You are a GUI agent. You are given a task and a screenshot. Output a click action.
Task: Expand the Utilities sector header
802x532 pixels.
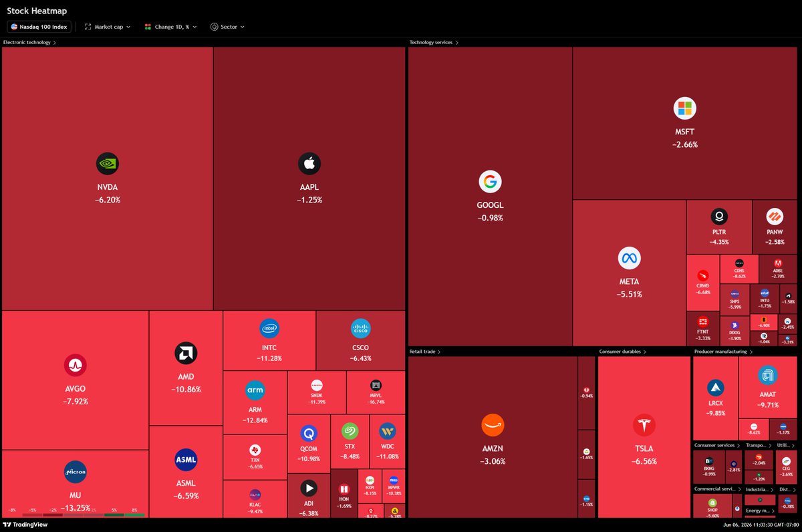[787, 445]
